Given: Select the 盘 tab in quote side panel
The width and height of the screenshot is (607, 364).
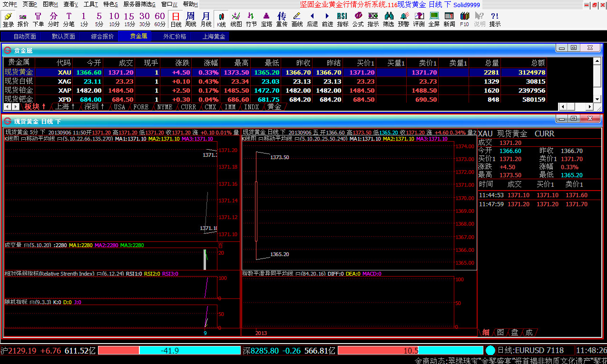Looking at the screenshot, I should [515, 332].
